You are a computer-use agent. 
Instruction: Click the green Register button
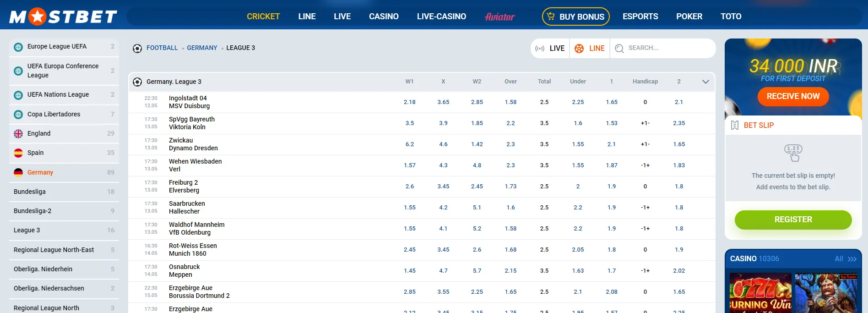pyautogui.click(x=793, y=220)
